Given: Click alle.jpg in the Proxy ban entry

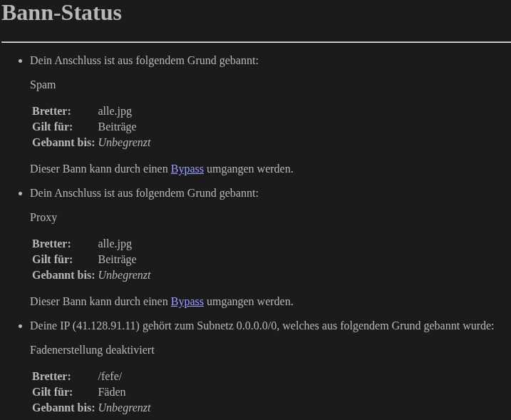Looking at the screenshot, I should pos(115,244).
